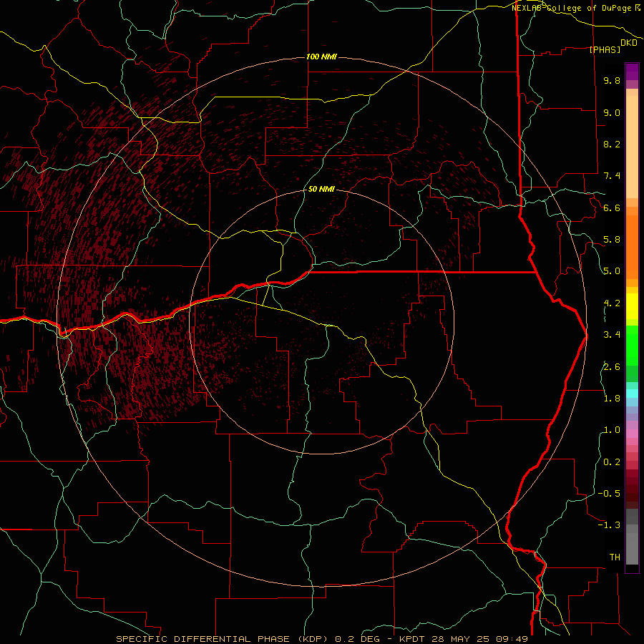Click the 0.2 DEG elevation in caption
Image resolution: width=644 pixels, height=644 pixels.
point(357,639)
